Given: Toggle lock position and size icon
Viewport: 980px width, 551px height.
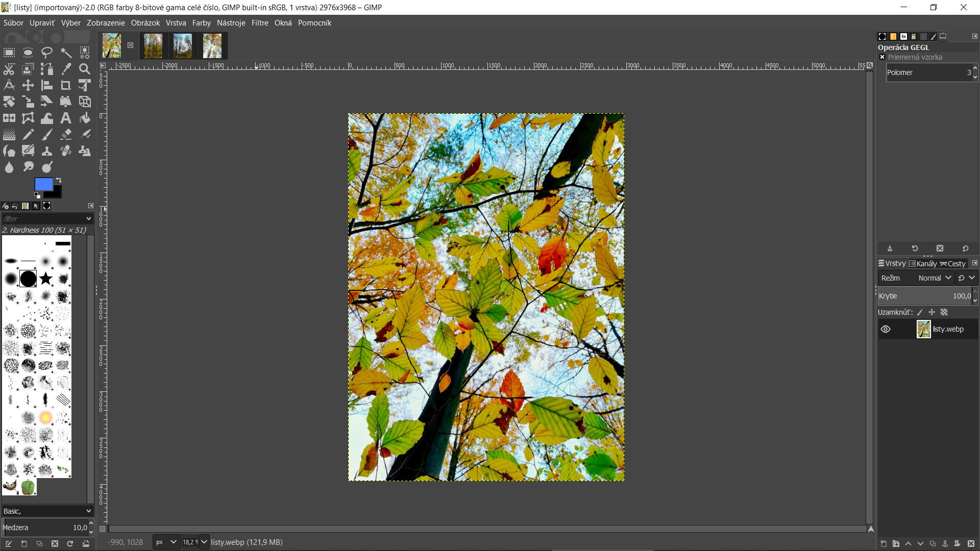Looking at the screenshot, I should coord(932,312).
